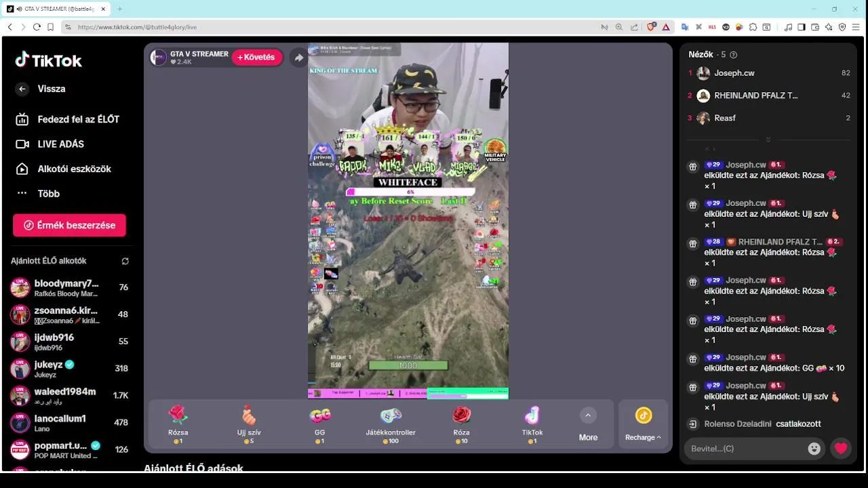Open bloodymary7 live stream
868x488 pixels.
click(69, 287)
